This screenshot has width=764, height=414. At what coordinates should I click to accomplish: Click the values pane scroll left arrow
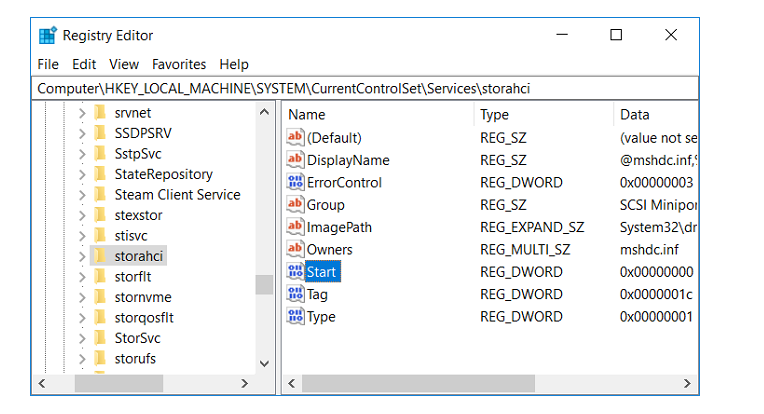(292, 383)
